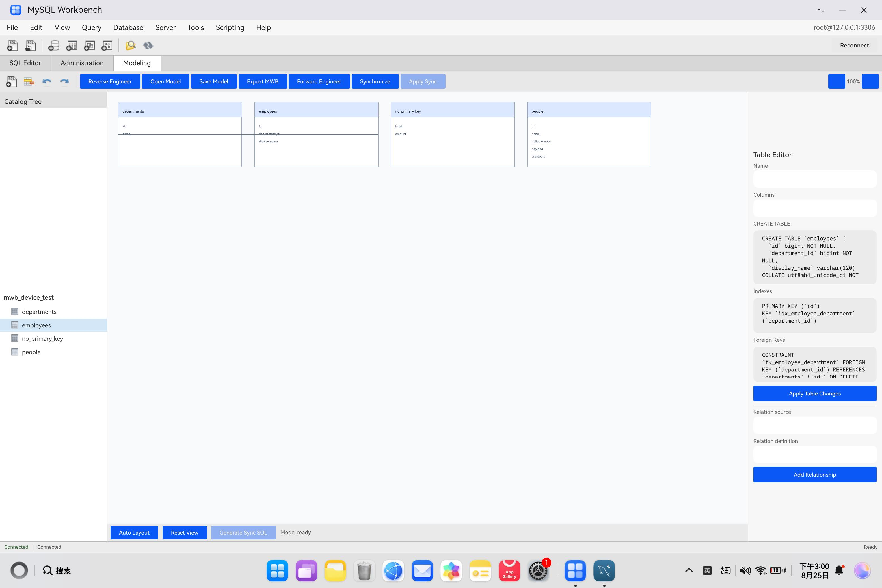882x588 pixels.
Task: Click the blue zoom button right of 100%
Action: tap(870, 81)
